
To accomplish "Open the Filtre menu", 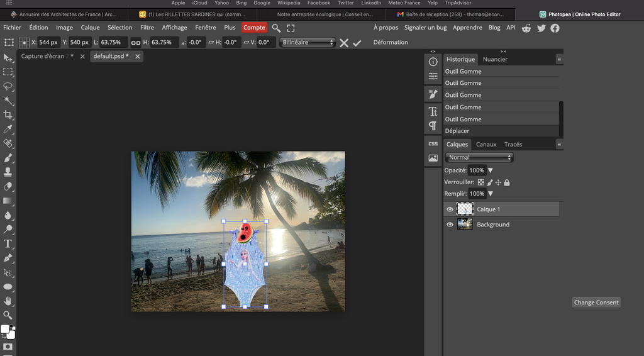I will [147, 28].
